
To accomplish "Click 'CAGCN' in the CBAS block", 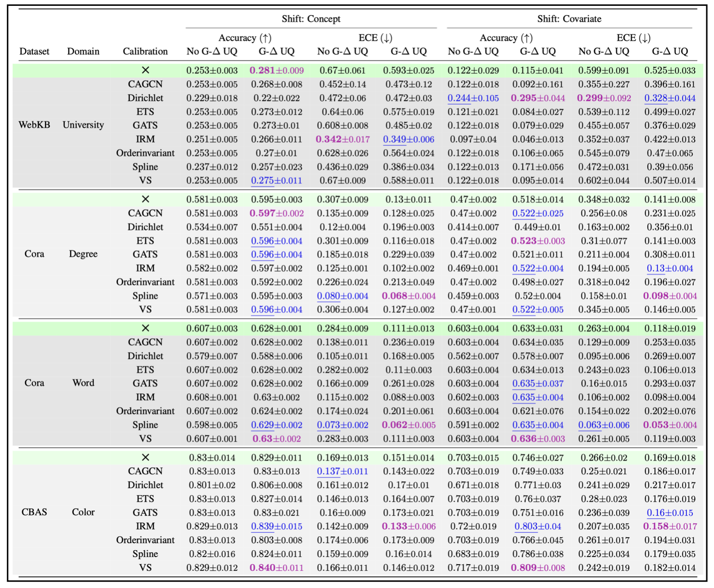I will (145, 471).
